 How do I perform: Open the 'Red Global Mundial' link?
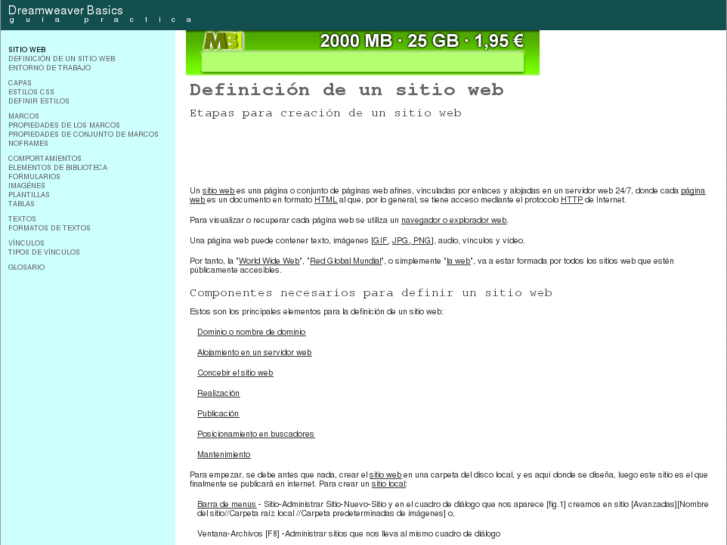click(x=345, y=261)
